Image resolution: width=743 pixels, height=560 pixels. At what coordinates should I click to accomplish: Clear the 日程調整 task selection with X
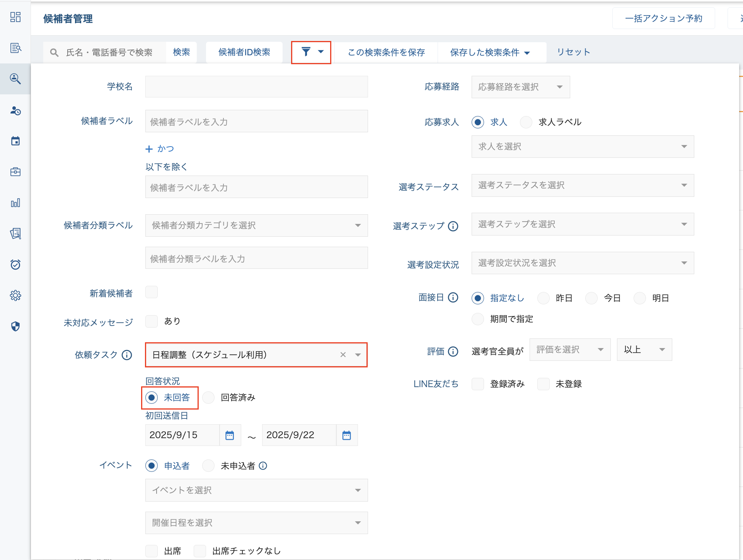(x=343, y=355)
